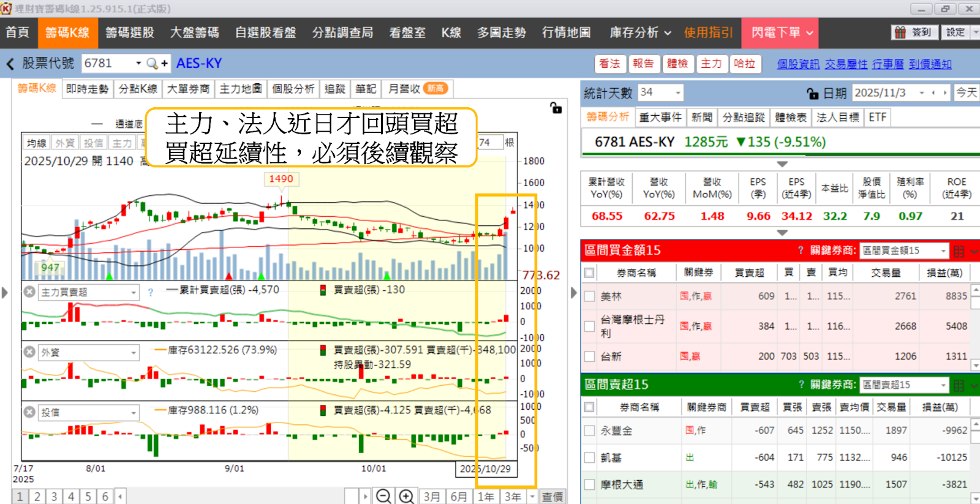Click the 今天 button

click(x=967, y=92)
